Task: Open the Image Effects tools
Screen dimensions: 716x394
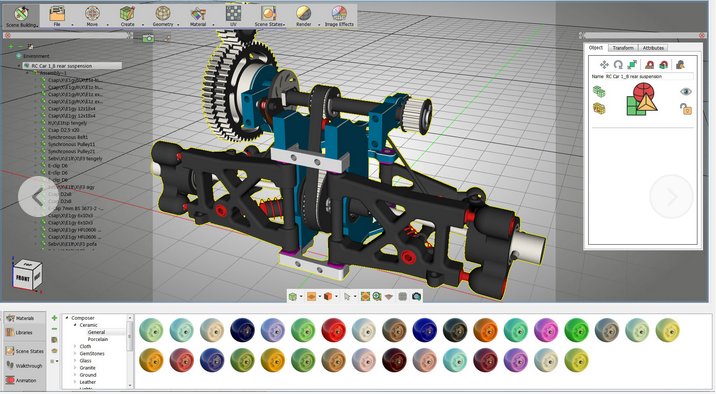Action: (x=339, y=16)
